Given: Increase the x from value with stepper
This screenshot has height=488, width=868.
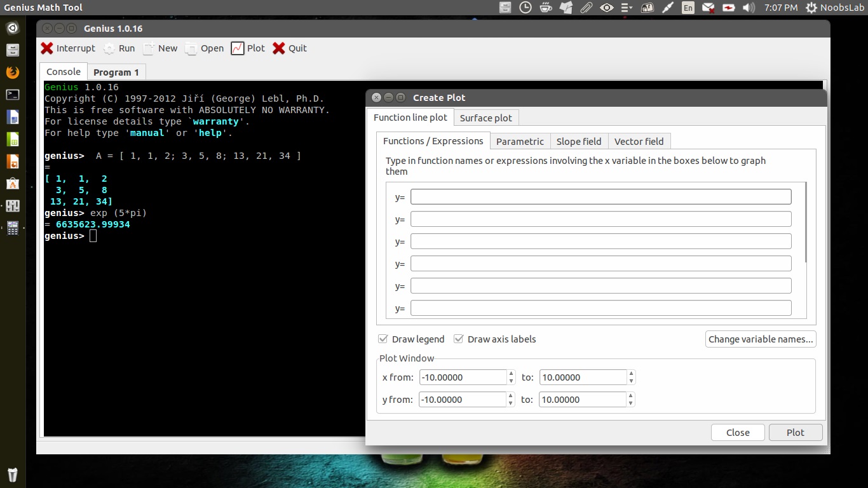Looking at the screenshot, I should tap(512, 374).
